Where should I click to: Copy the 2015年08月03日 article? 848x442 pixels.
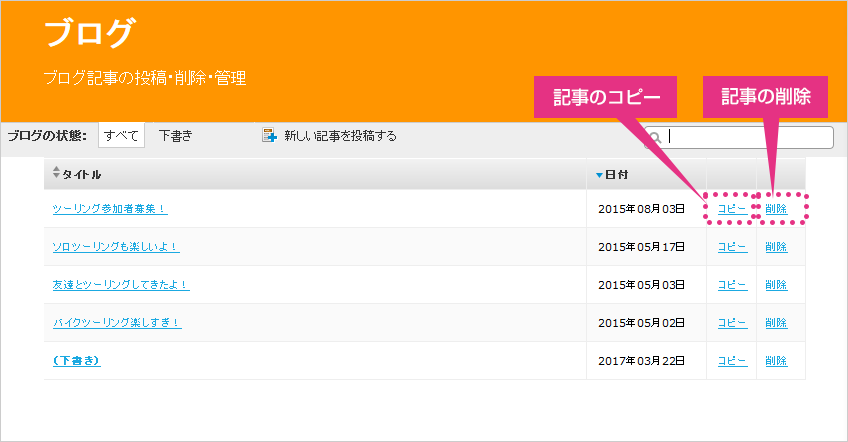tap(732, 209)
